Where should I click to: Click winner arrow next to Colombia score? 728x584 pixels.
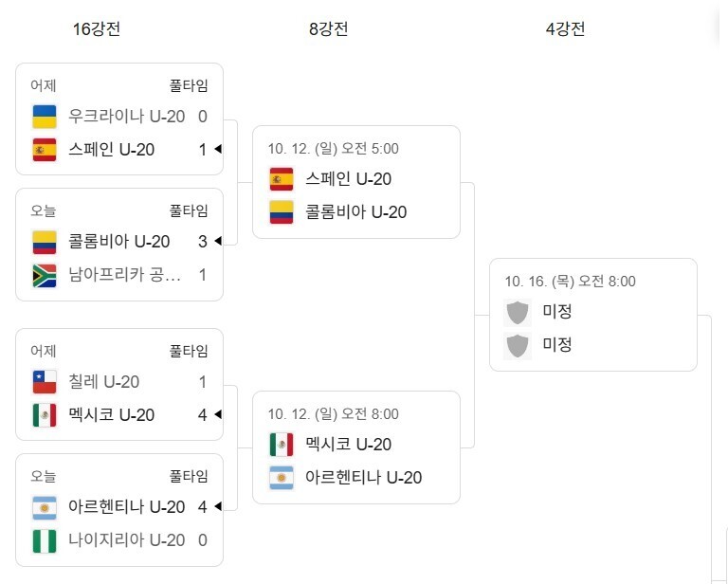click(x=218, y=242)
